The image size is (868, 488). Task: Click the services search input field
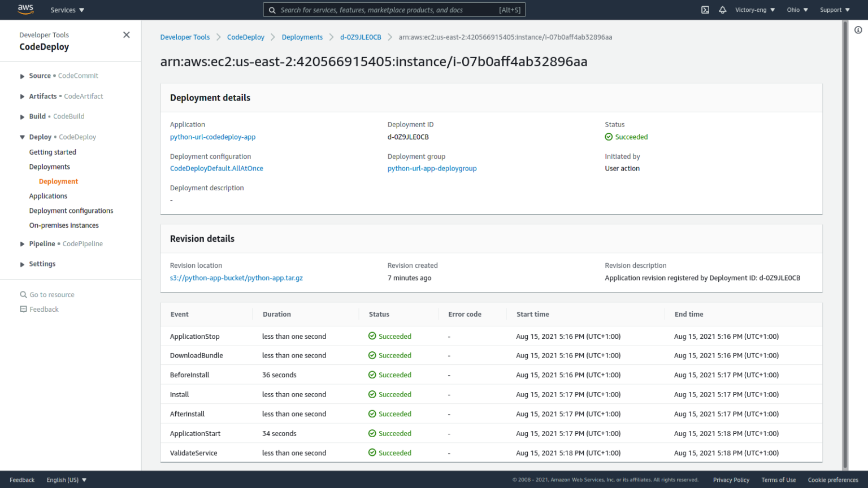tap(396, 10)
